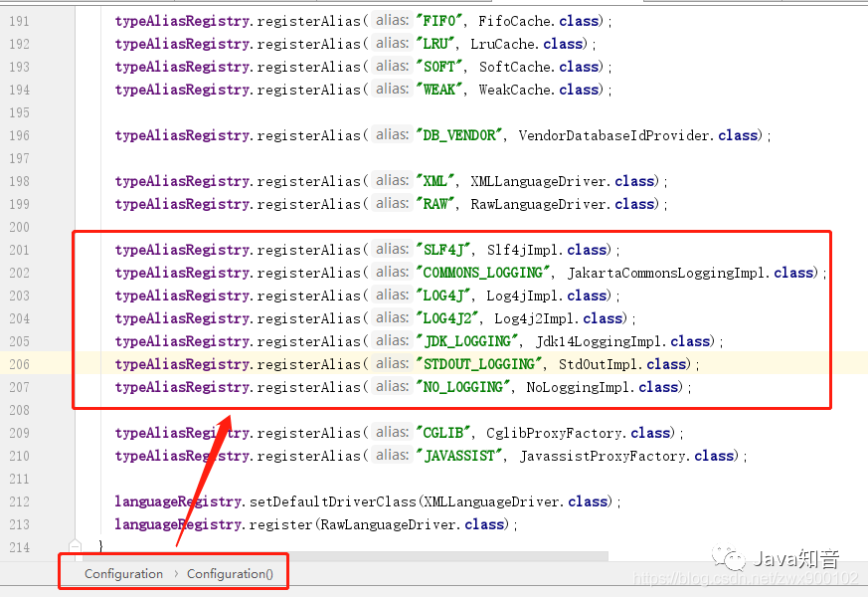The image size is (868, 597).
Task: Click LruCache class reference
Action: pos(502,44)
